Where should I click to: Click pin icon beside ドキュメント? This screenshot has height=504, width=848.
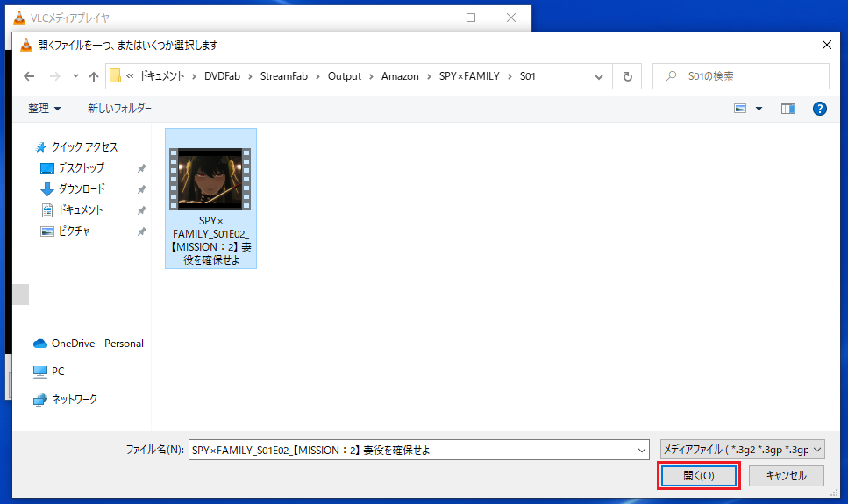click(142, 210)
